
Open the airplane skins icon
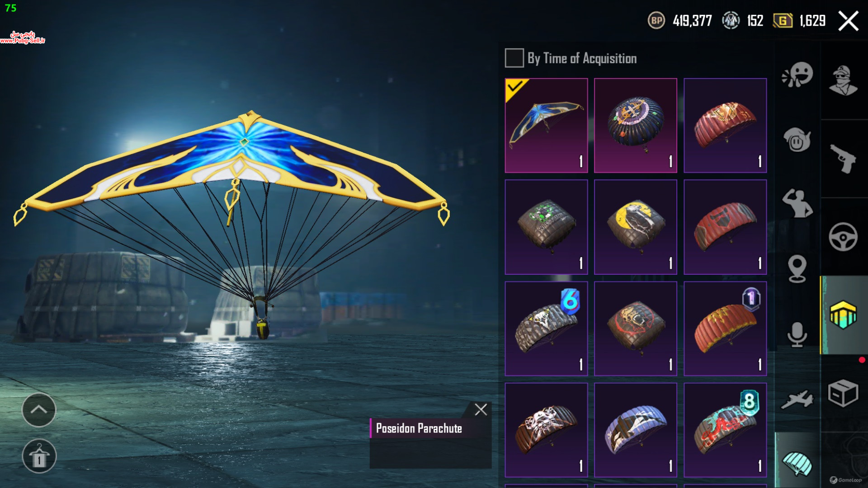(797, 399)
